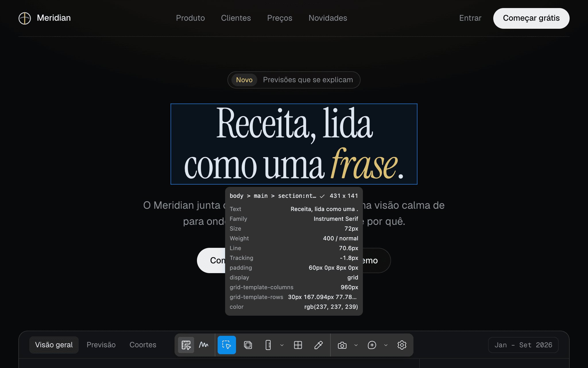Open the Clientes nav item
The image size is (588, 368).
click(236, 18)
